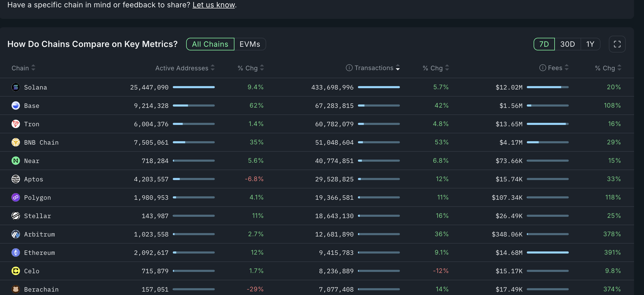The width and height of the screenshot is (644, 295).
Task: Click the Arbitrum chain logo icon
Action: [16, 234]
